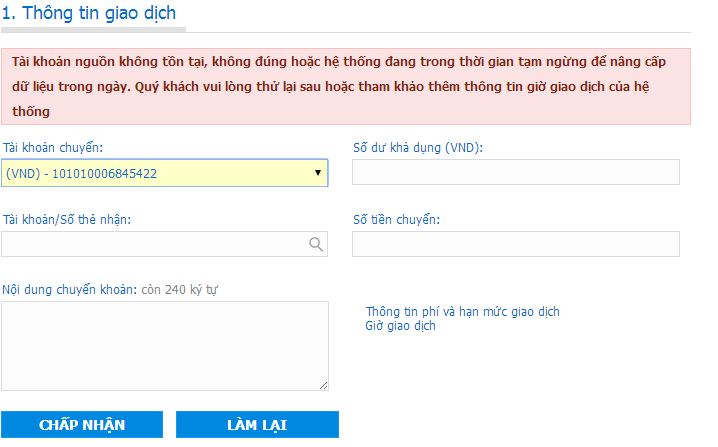The width and height of the screenshot is (718, 447).
Task: Click the textarea resize handle
Action: (x=323, y=384)
